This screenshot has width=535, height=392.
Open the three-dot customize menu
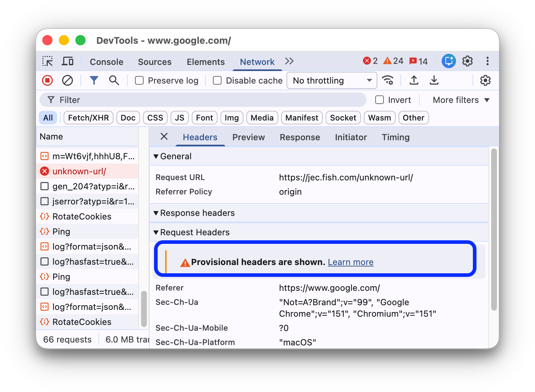click(x=487, y=61)
